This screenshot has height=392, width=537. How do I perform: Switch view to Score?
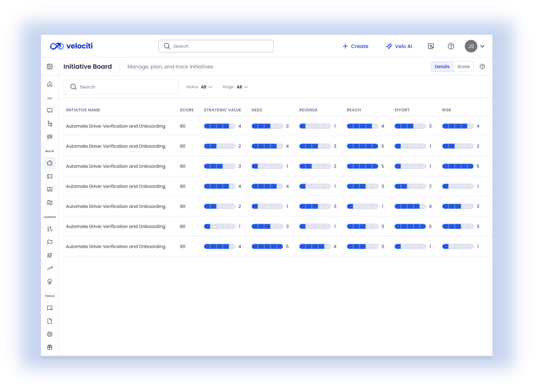[463, 66]
